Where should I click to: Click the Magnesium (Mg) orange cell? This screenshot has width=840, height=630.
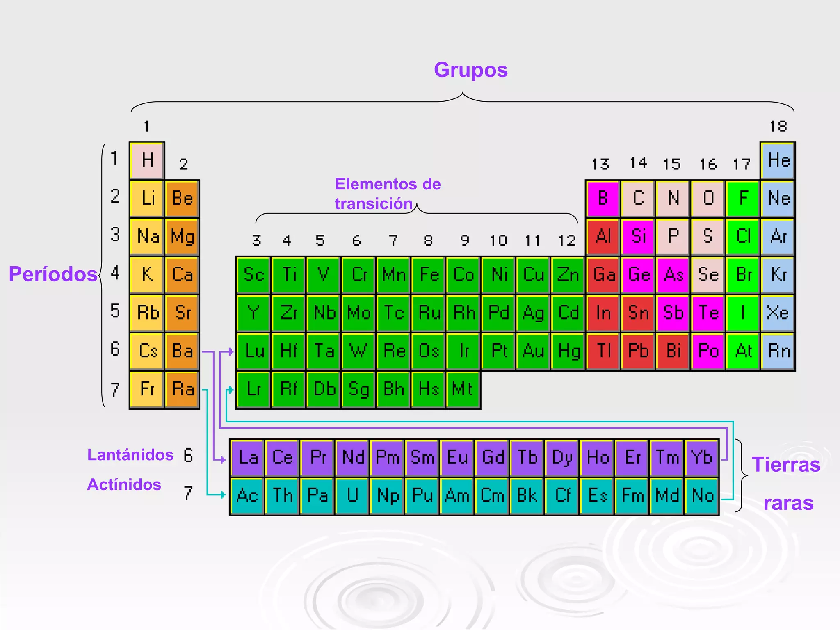pos(182,237)
